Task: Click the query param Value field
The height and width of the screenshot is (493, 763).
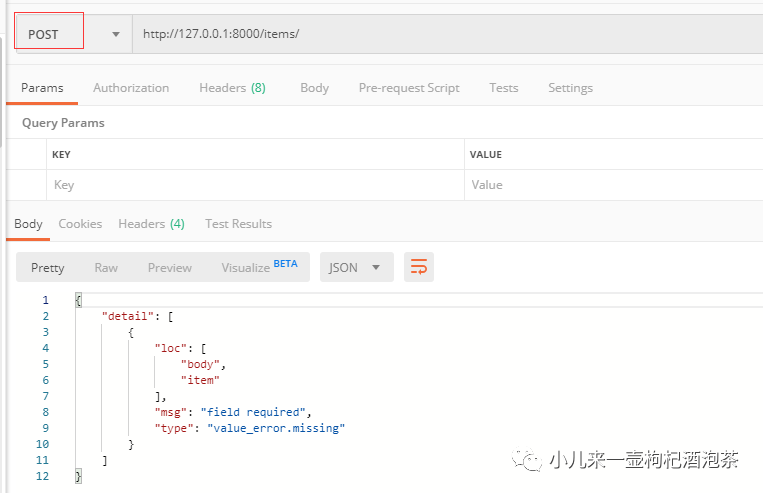Action: click(612, 185)
